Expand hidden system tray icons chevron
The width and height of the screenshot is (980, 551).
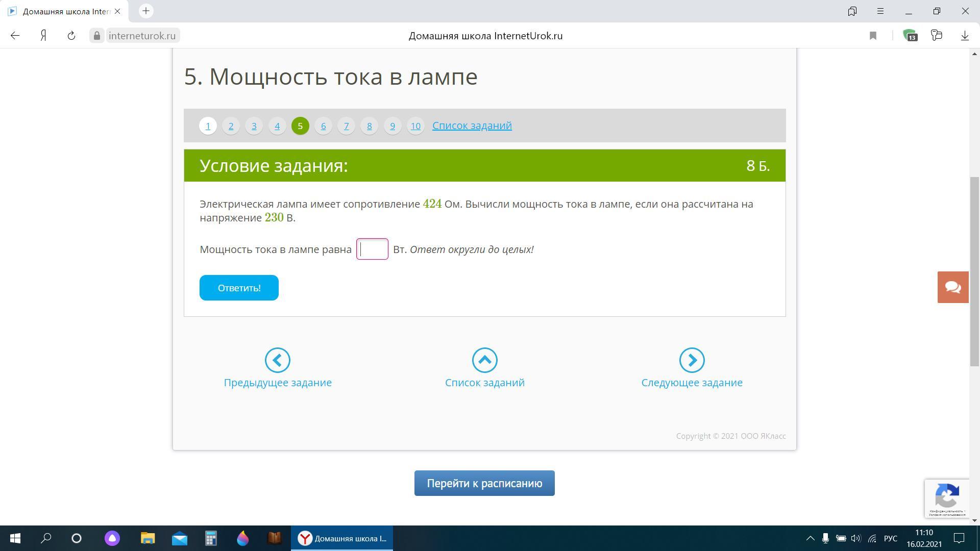click(810, 538)
